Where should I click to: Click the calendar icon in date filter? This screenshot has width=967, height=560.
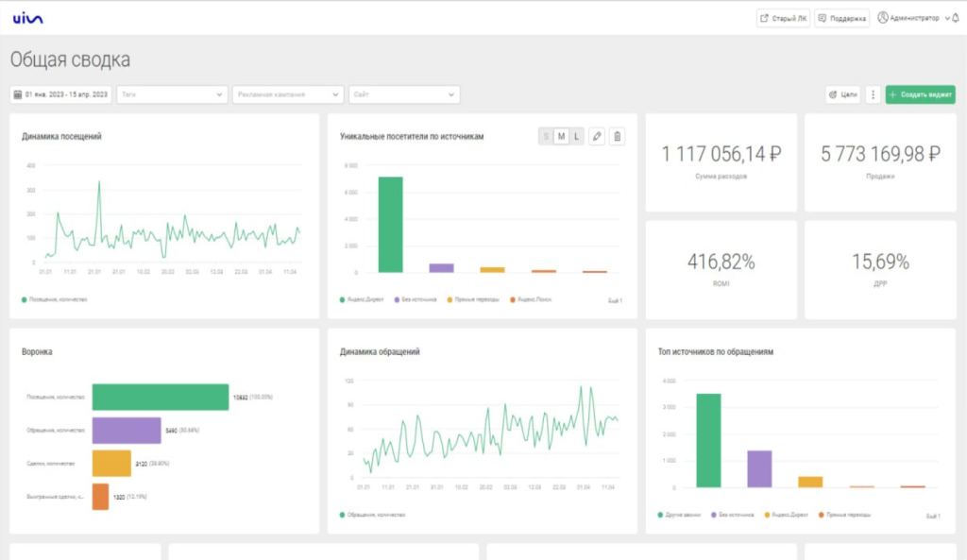click(18, 94)
